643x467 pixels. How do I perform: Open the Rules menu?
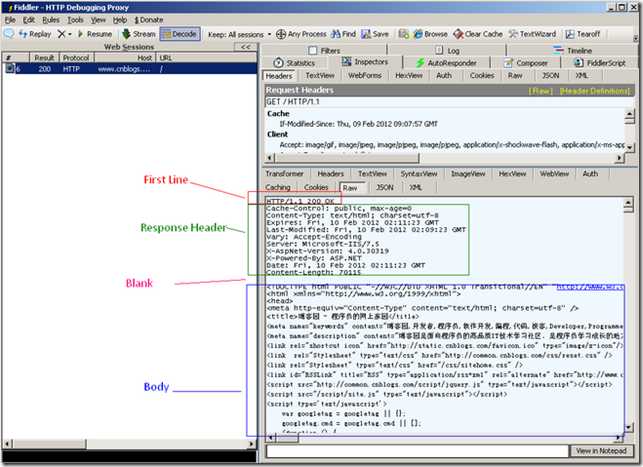(x=51, y=20)
